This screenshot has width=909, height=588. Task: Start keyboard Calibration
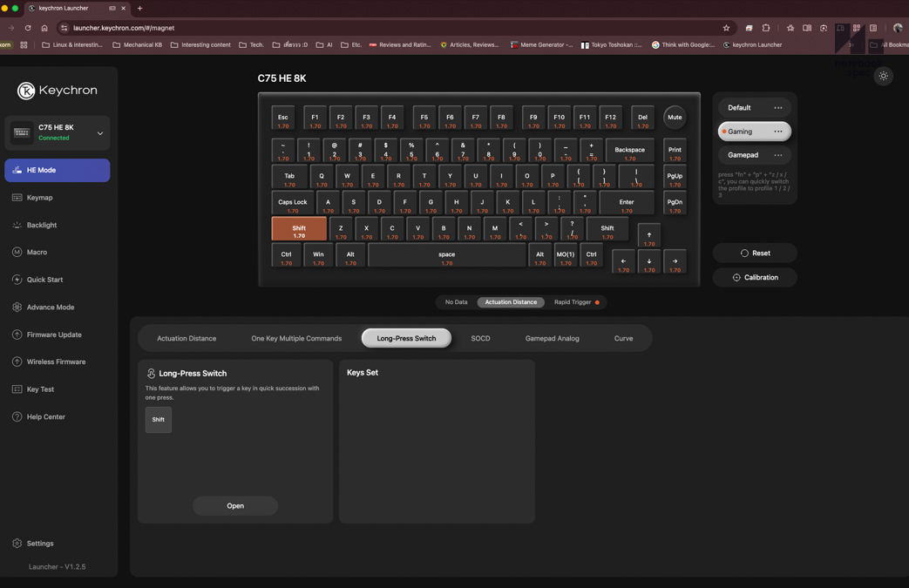755,277
